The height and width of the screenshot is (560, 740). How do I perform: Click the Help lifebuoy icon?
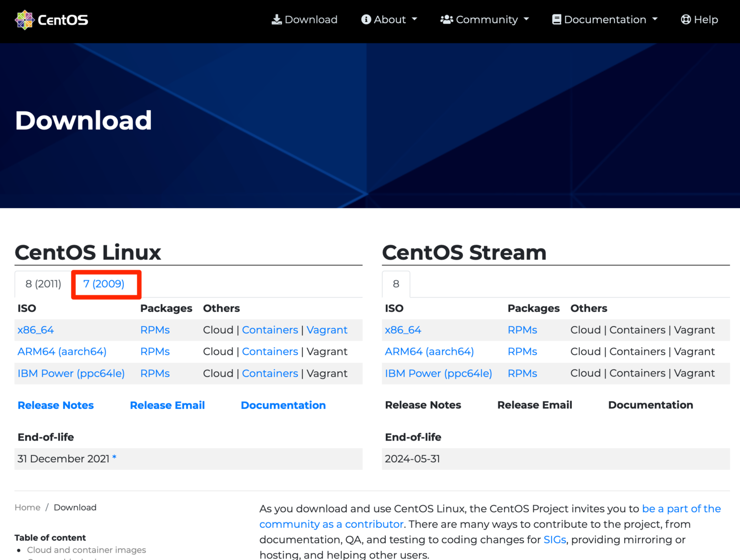click(x=686, y=19)
